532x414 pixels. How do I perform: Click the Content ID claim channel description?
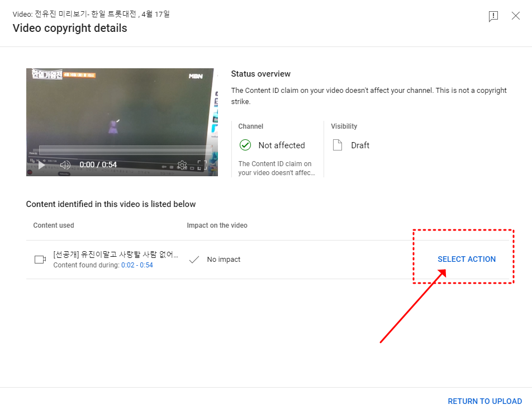pos(276,168)
